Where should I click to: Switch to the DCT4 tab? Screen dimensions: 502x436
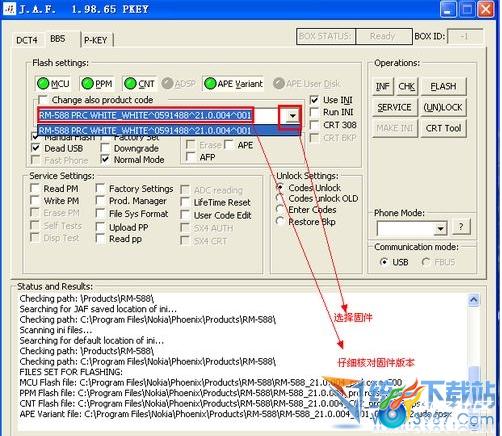[27, 40]
